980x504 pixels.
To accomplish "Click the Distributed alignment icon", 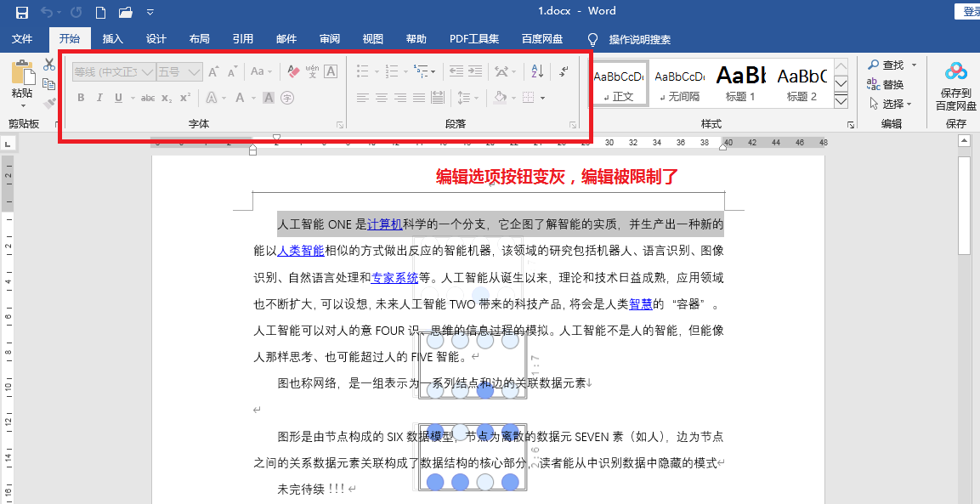I will 438,98.
